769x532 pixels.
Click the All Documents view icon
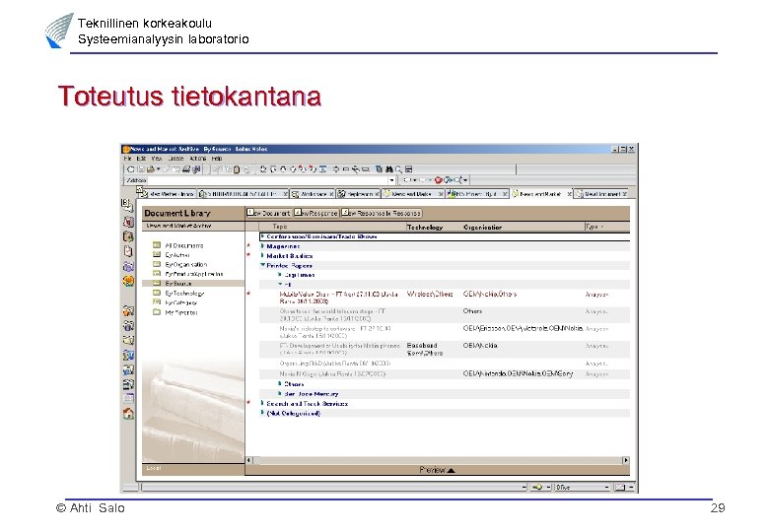pos(157,245)
